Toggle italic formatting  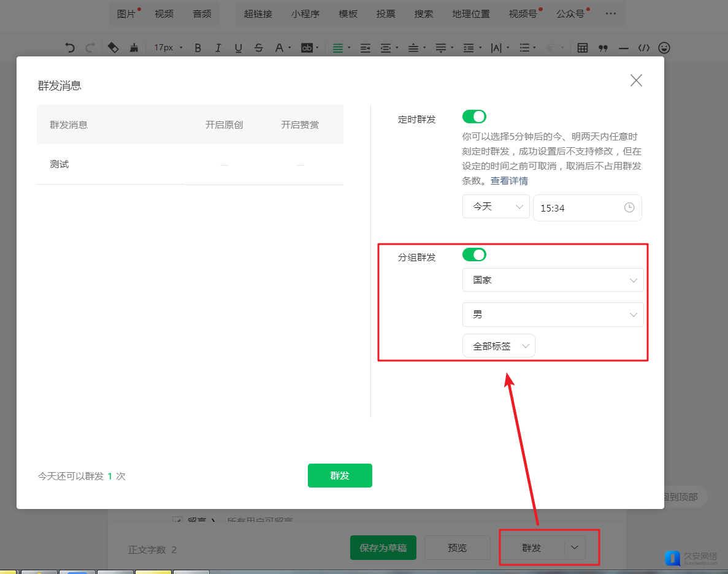pyautogui.click(x=218, y=48)
